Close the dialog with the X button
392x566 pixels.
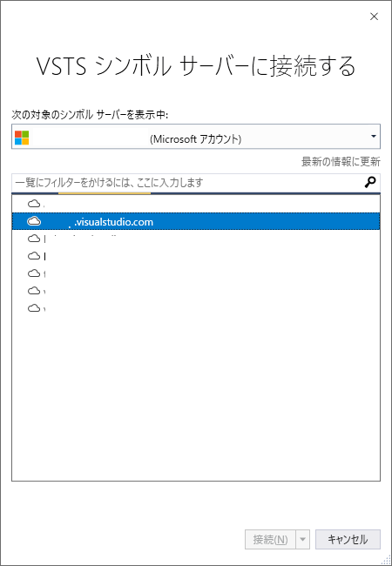375,17
